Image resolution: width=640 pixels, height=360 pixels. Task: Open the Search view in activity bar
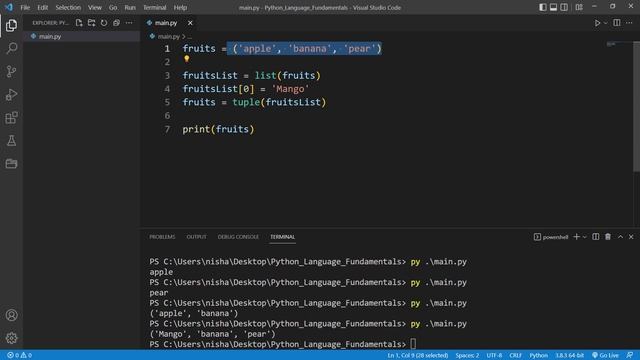[11, 48]
